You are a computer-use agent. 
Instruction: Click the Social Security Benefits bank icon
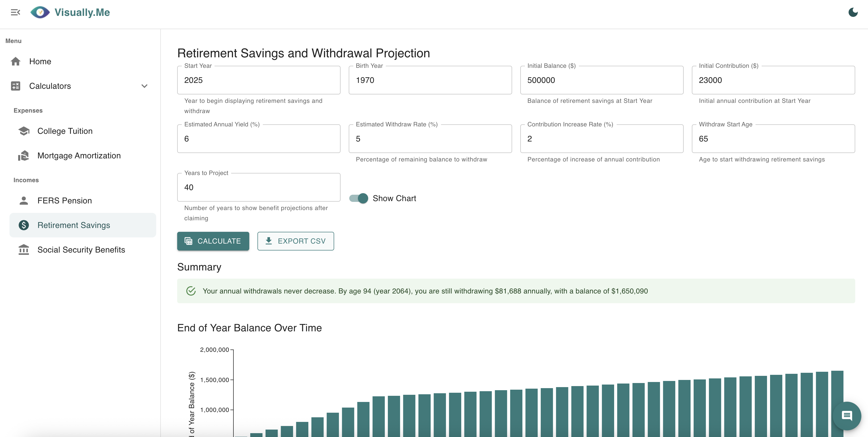[24, 250]
